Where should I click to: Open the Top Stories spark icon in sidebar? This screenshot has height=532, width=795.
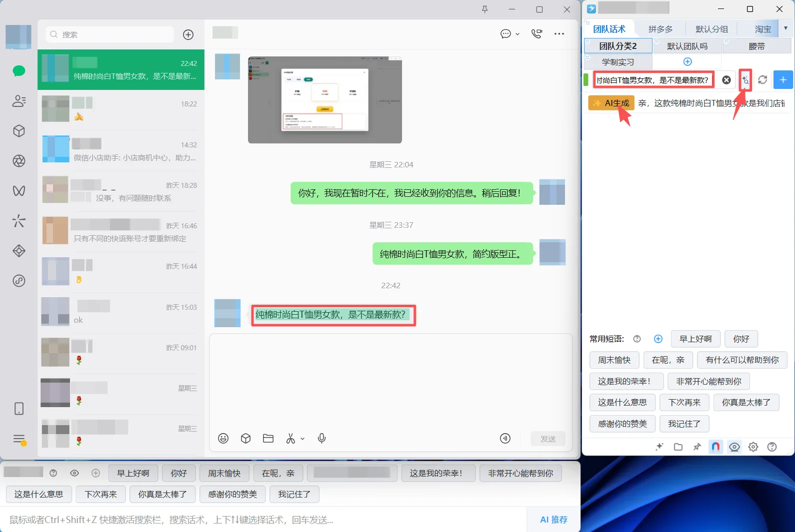point(19,221)
